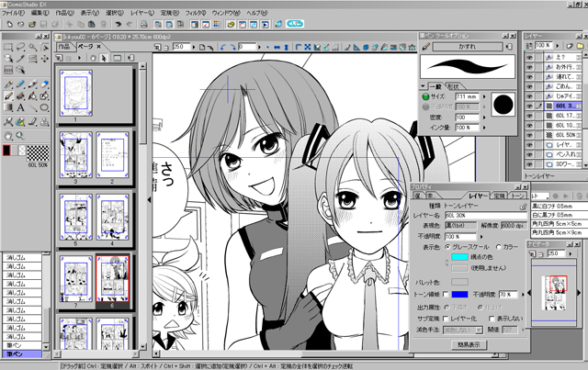Select the eyedropper tool
Screen dimensions: 588x370
pyautogui.click(x=20, y=59)
